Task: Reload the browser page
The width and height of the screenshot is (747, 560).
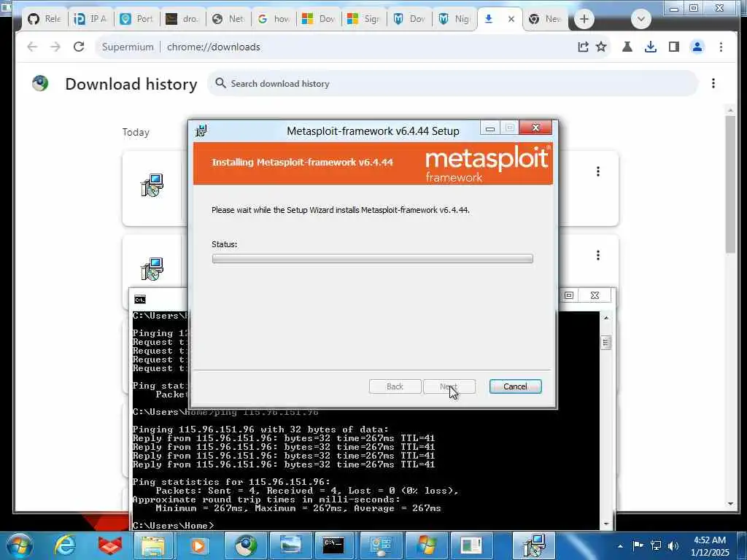Action: tap(79, 47)
